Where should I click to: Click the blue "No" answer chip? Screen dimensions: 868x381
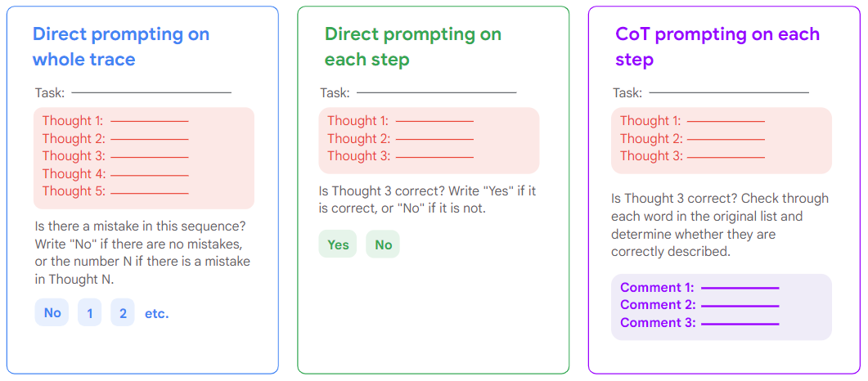(x=52, y=313)
